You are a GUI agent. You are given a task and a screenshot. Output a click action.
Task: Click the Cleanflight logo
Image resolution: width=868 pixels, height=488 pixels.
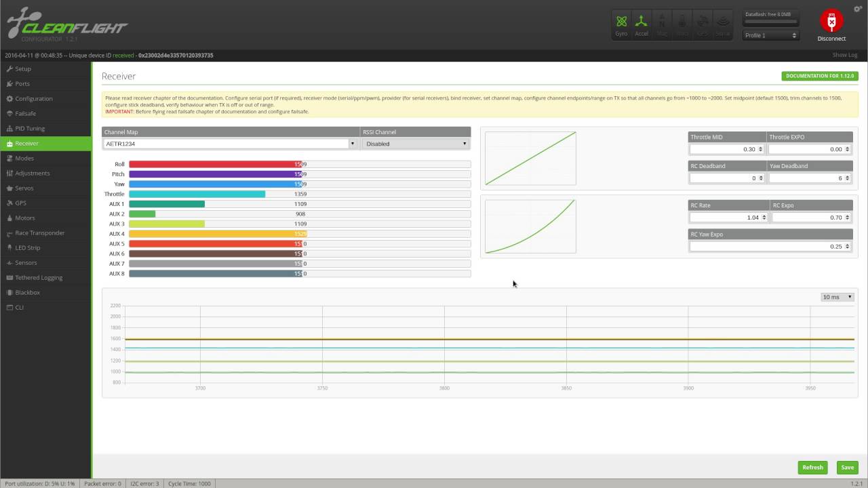point(67,24)
